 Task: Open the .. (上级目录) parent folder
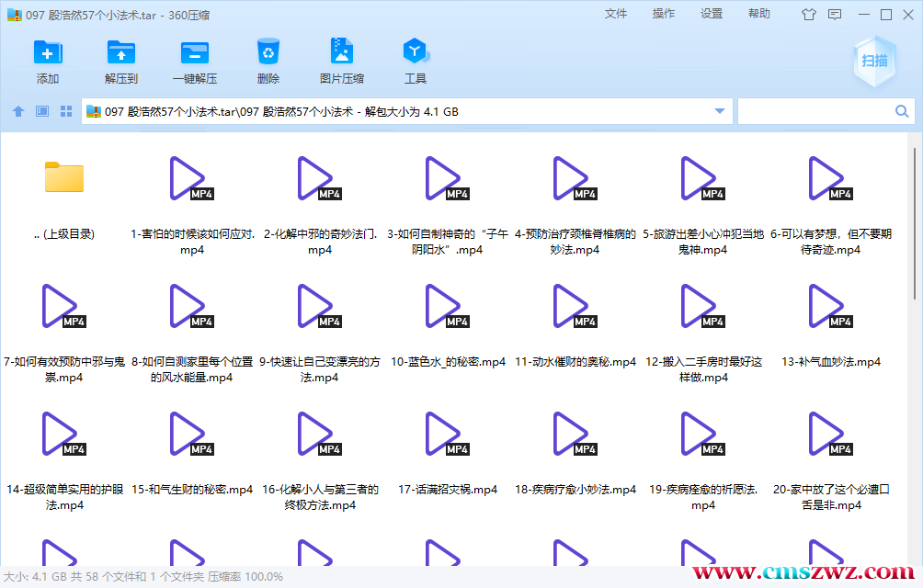(63, 177)
